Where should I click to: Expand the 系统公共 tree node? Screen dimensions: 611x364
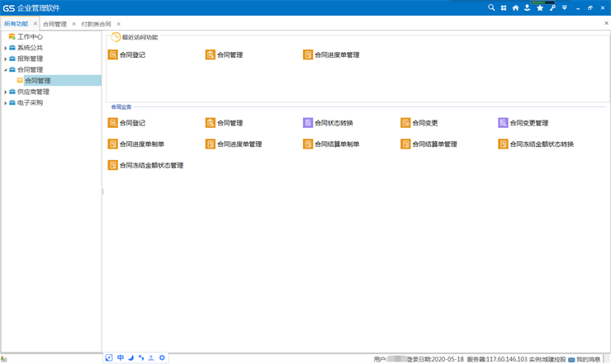point(5,48)
